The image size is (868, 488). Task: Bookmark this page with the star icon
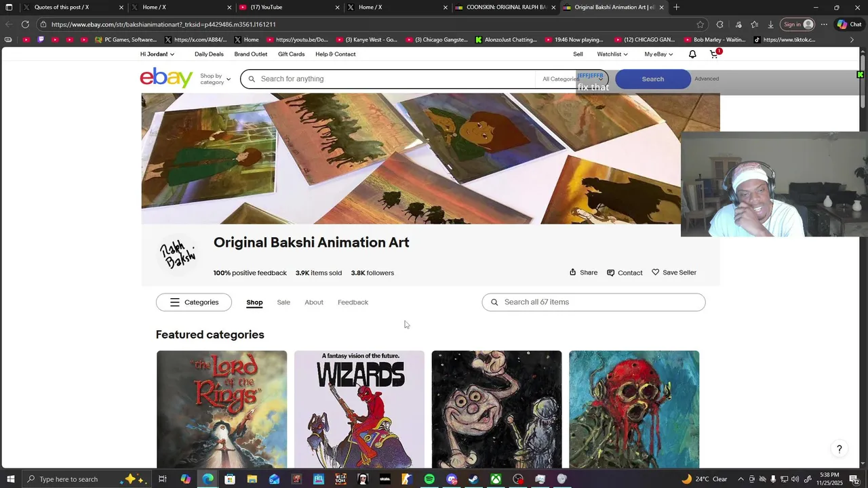[x=700, y=24]
